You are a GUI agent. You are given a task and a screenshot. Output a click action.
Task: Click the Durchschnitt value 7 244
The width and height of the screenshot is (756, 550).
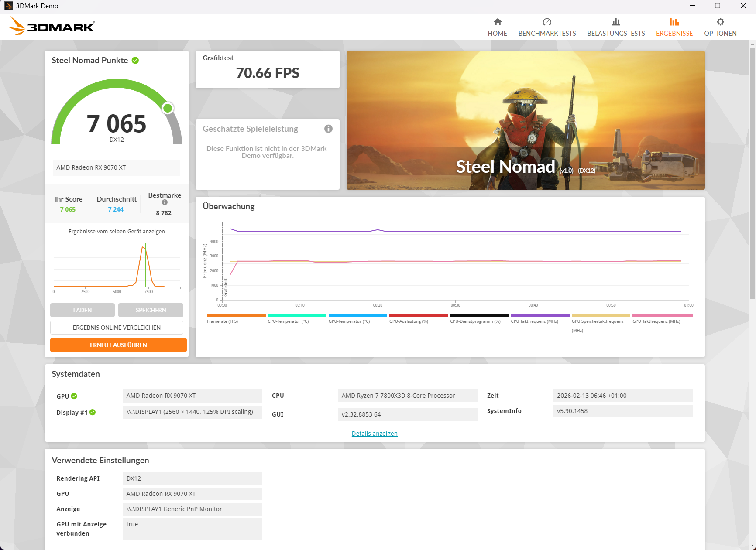116,209
